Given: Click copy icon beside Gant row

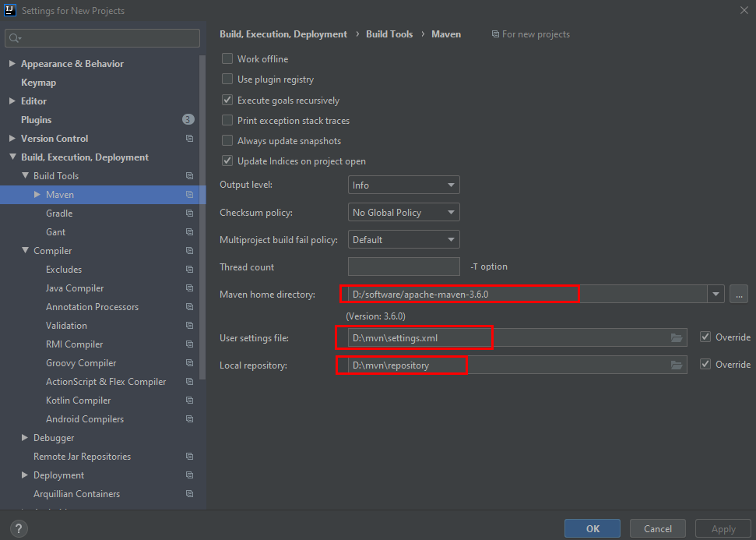Looking at the screenshot, I should pos(189,232).
